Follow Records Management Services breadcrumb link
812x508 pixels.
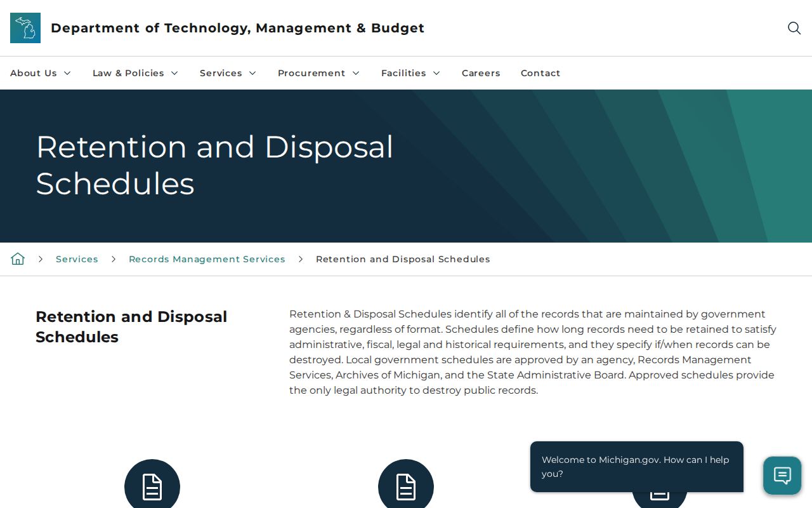tap(207, 259)
